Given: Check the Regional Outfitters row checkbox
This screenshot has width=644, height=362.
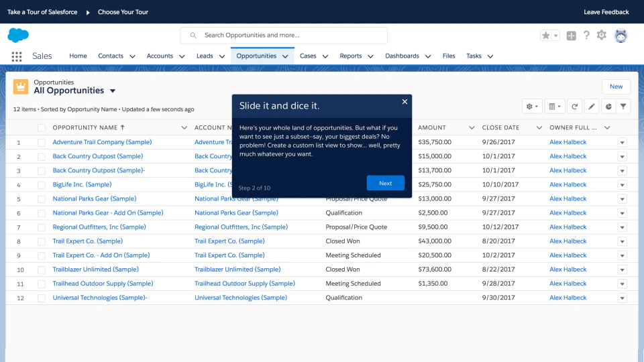Looking at the screenshot, I should pyautogui.click(x=42, y=227).
